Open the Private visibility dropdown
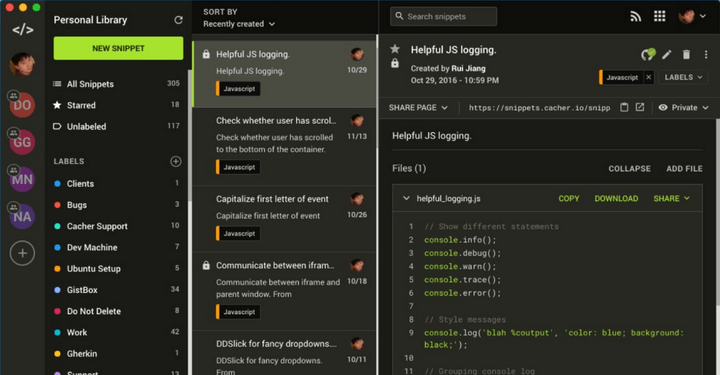 [684, 107]
